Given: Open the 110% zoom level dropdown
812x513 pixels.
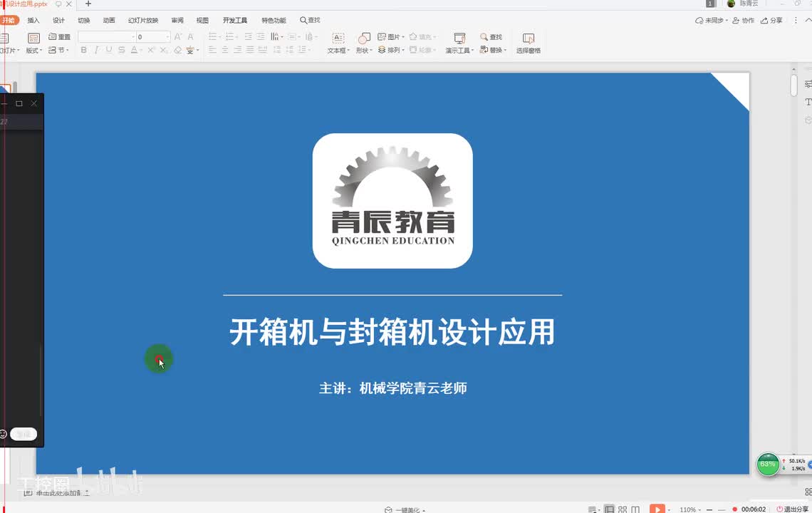Looking at the screenshot, I should tap(690, 510).
